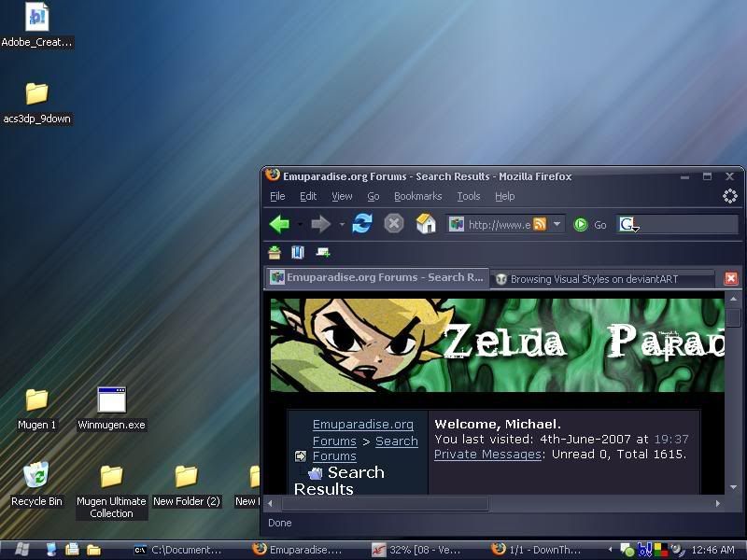Select the Mugen 1 desktop folder
This screenshot has height=560, width=747.
point(36,410)
